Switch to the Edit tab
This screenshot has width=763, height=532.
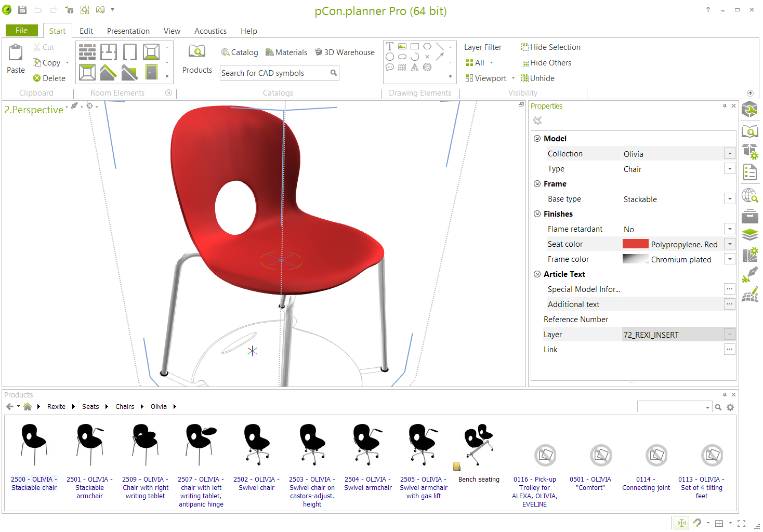[86, 31]
